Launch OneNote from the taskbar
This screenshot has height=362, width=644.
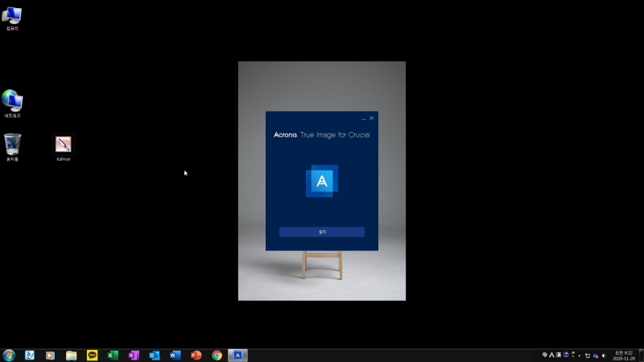pyautogui.click(x=134, y=355)
